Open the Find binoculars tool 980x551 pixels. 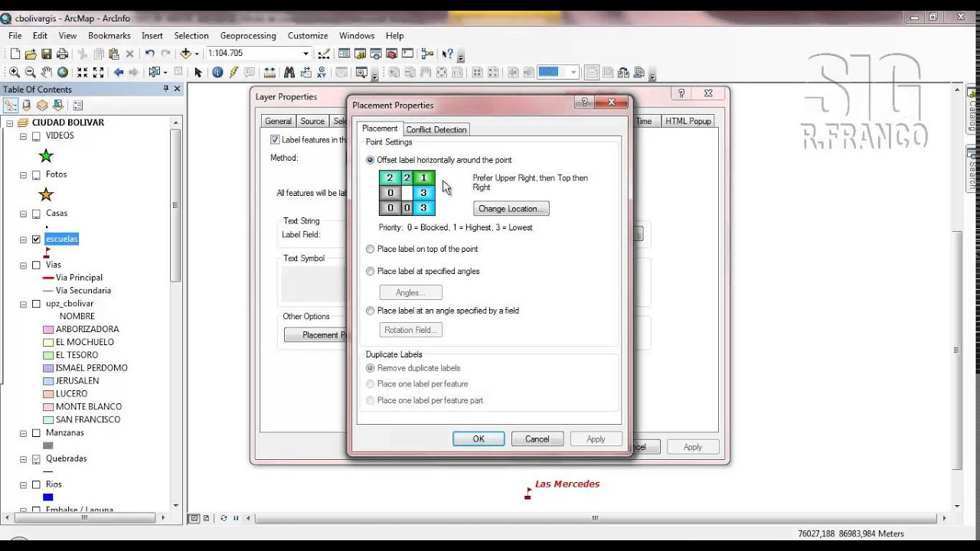click(289, 73)
